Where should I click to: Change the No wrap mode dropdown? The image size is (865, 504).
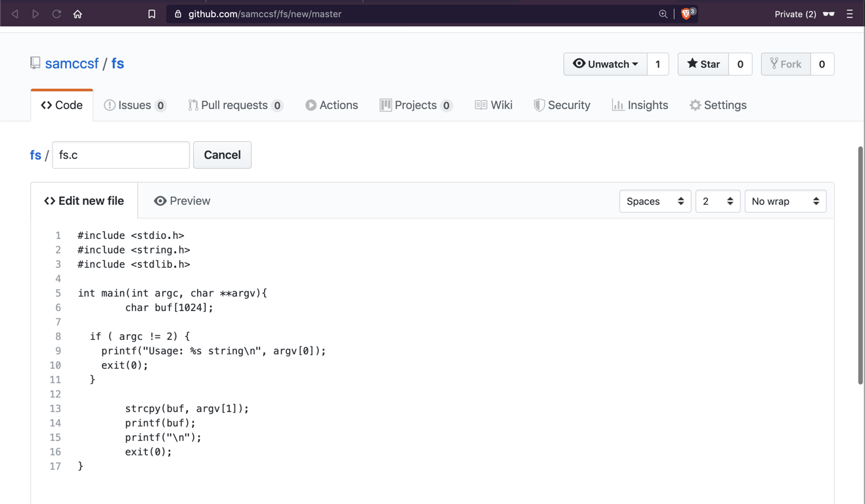[x=785, y=201]
